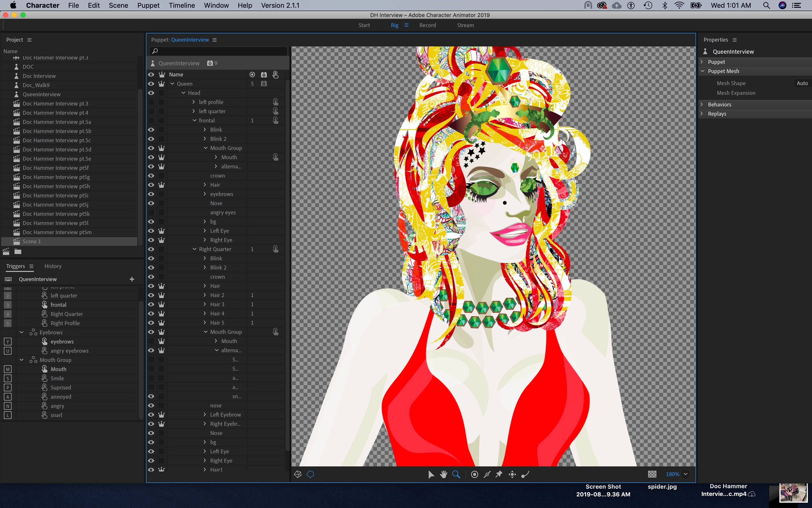Viewport: 812px width, 508px height.
Task: Click the Eyebrows swap set icon
Action: 33,332
